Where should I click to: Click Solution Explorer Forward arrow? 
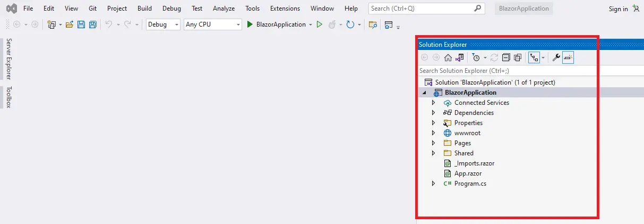point(436,57)
